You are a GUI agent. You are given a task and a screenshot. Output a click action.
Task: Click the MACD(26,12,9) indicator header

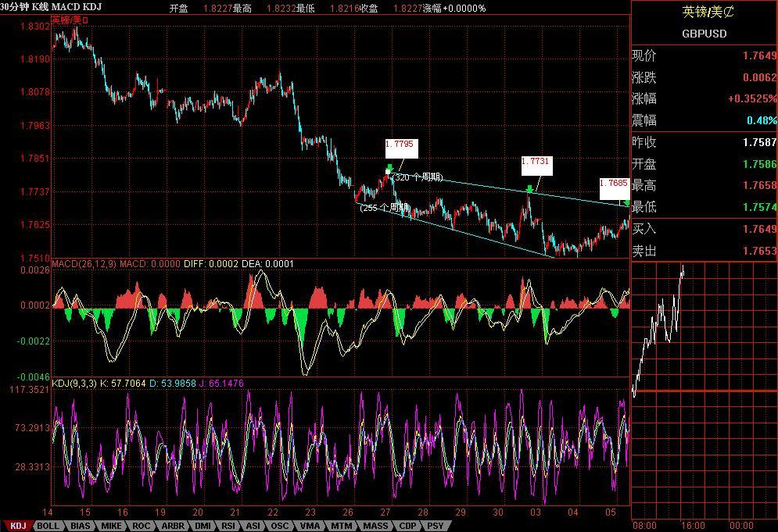point(84,264)
